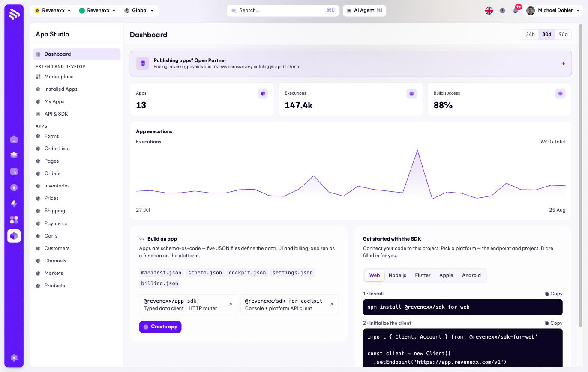Open the AI Agent button
Screen dimensions: 588x372
tap(364, 10)
